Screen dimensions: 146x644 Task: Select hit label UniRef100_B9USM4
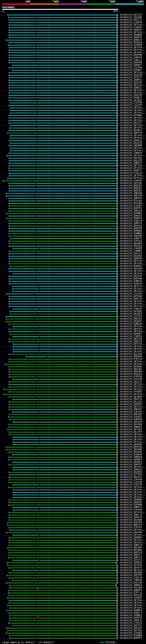tap(131, 63)
